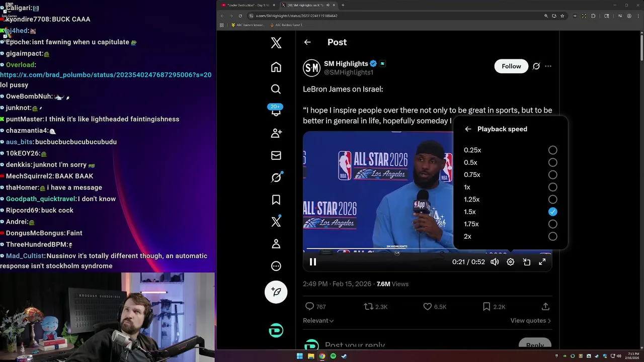Follow SM Highlights
The image size is (644, 362).
point(511,66)
